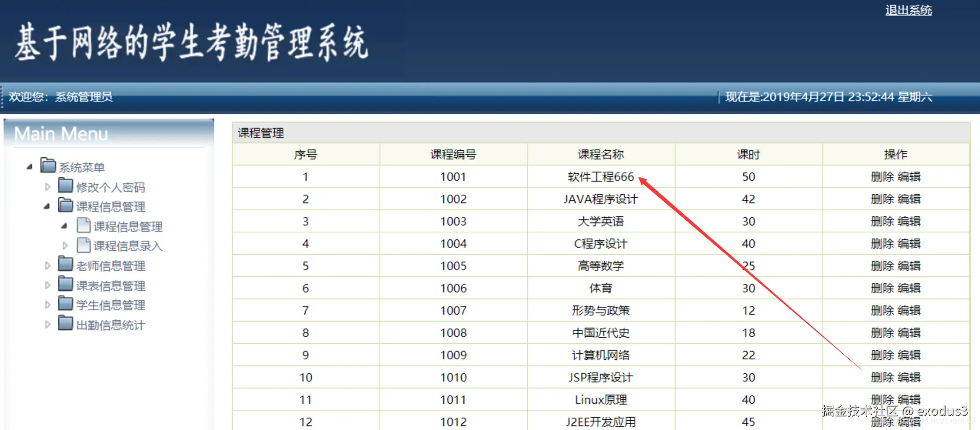This screenshot has width=980, height=430.
Task: Click the 课程编号 column header
Action: (453, 154)
